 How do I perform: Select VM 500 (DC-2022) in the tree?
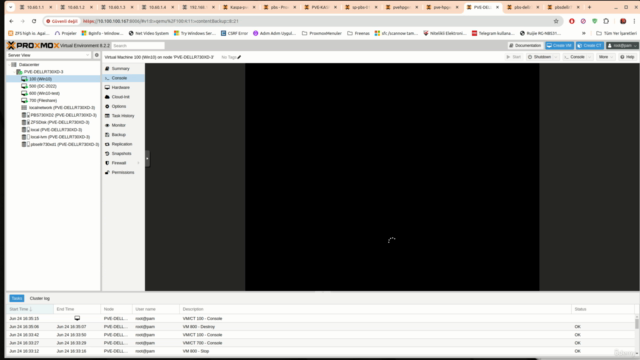pos(42,86)
